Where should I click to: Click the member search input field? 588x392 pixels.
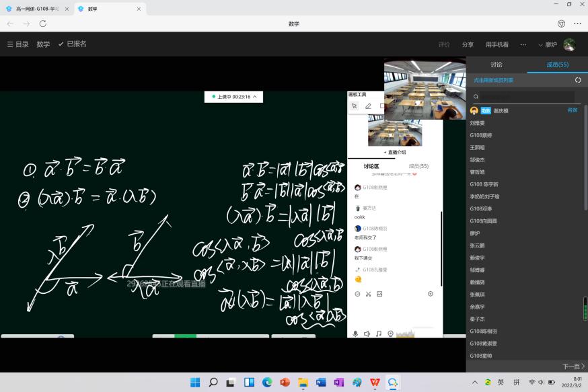pyautogui.click(x=525, y=97)
